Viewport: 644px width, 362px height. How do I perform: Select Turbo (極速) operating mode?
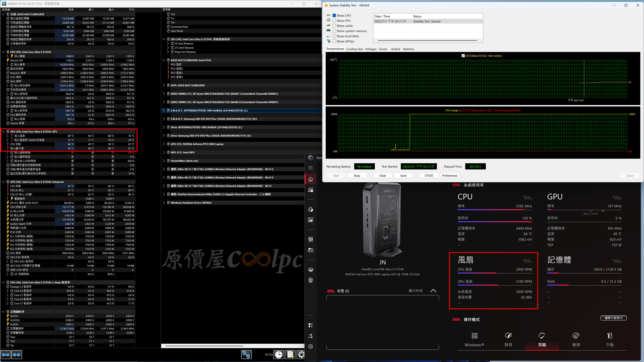pyautogui.click(x=576, y=340)
